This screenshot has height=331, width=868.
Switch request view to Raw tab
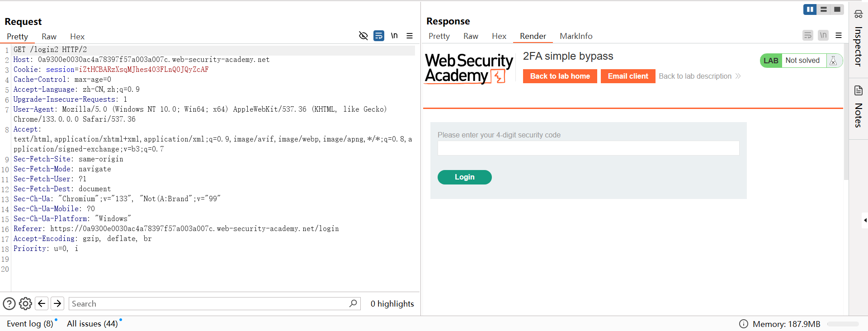tap(49, 37)
